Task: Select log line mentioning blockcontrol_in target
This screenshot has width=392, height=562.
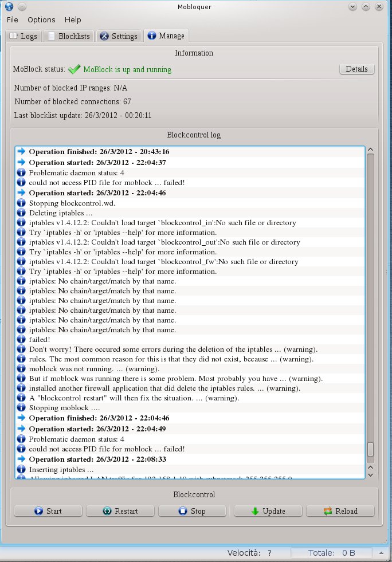Action: coord(190,223)
